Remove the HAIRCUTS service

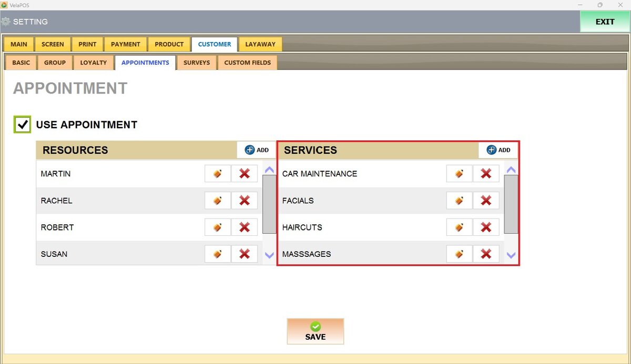486,227
